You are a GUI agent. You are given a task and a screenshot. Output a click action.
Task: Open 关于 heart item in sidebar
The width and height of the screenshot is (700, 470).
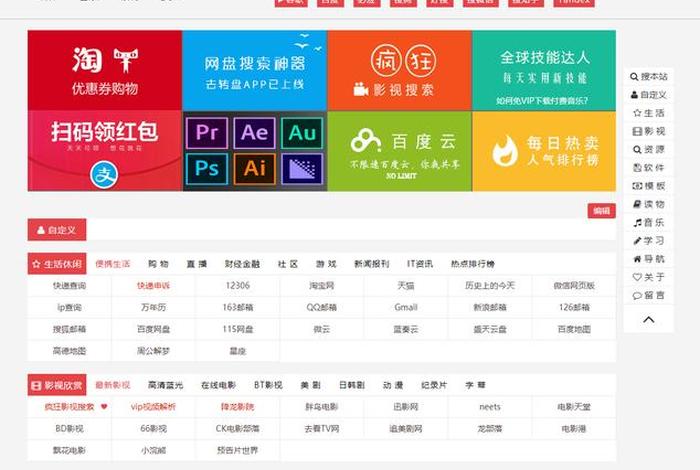(x=649, y=277)
